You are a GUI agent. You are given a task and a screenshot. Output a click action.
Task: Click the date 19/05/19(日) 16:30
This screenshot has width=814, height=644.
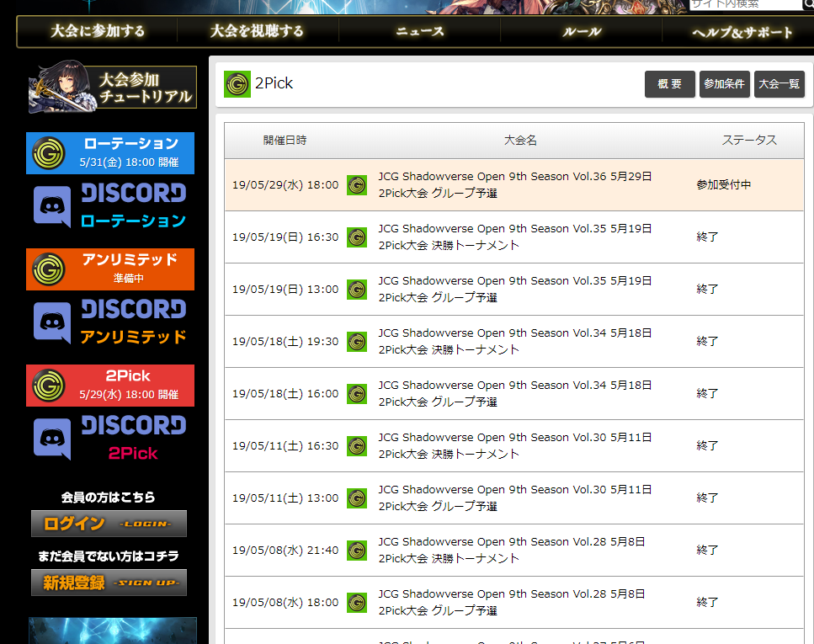pyautogui.click(x=285, y=237)
